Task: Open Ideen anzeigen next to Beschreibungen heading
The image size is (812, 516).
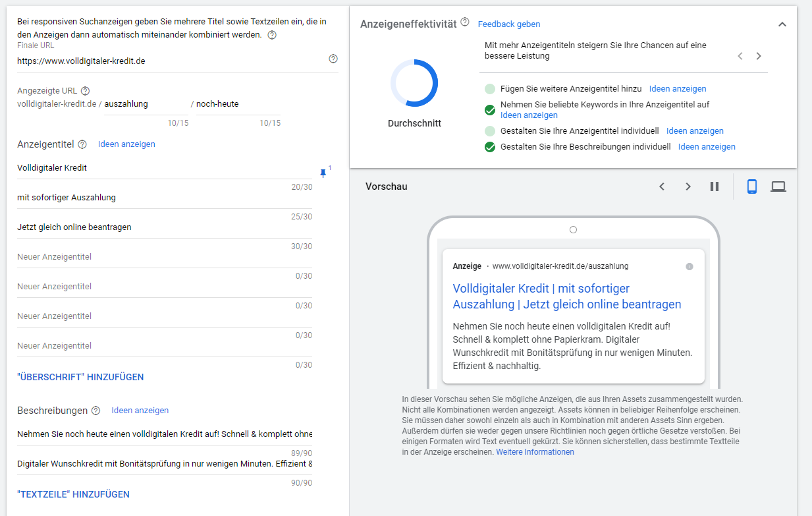Action: [x=140, y=411]
